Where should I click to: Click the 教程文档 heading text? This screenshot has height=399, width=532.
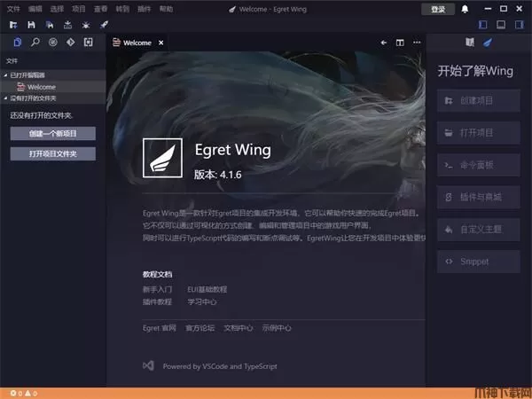tap(158, 274)
